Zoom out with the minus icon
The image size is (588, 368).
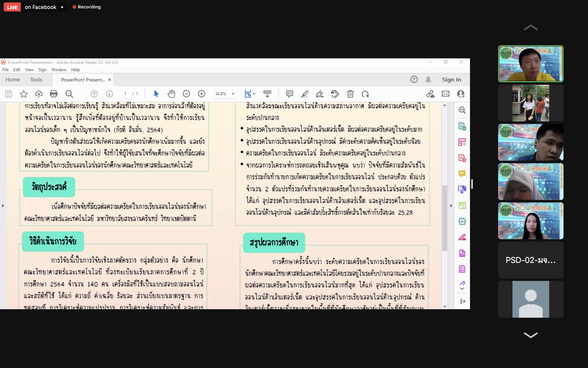click(186, 94)
